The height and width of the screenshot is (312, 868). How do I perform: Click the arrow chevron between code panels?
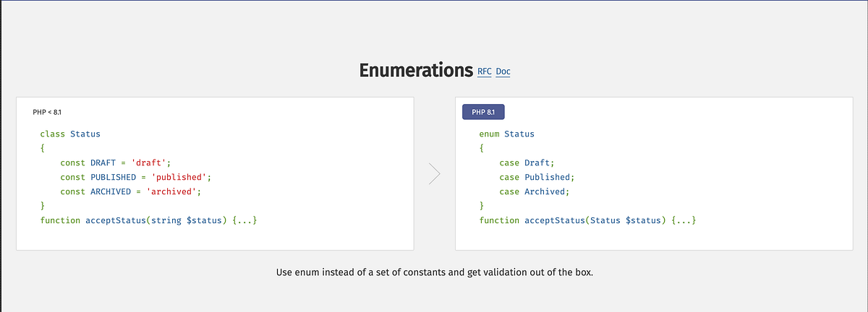(434, 174)
